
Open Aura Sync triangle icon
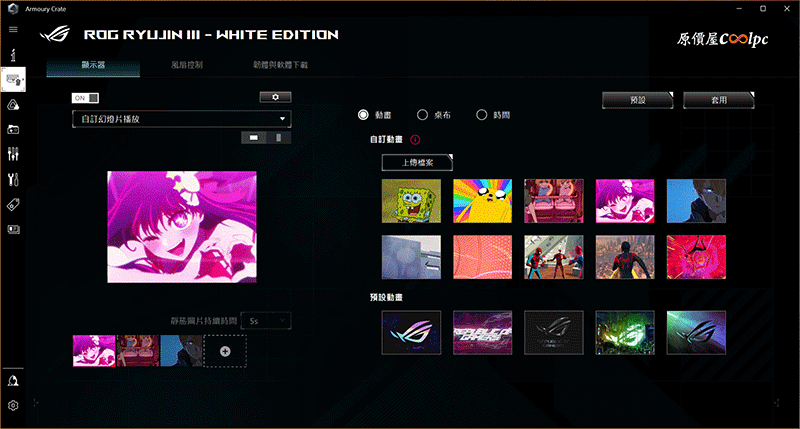13,105
